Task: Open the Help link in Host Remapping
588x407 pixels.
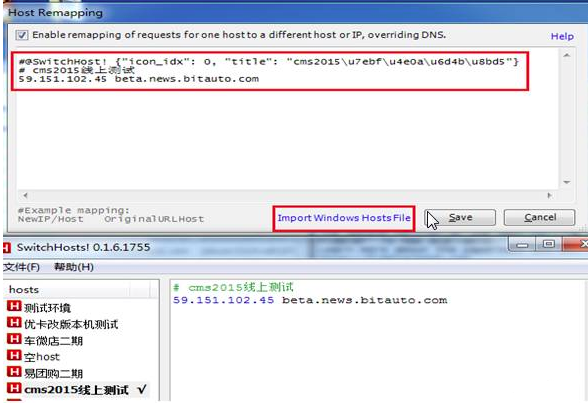Action: point(562,36)
